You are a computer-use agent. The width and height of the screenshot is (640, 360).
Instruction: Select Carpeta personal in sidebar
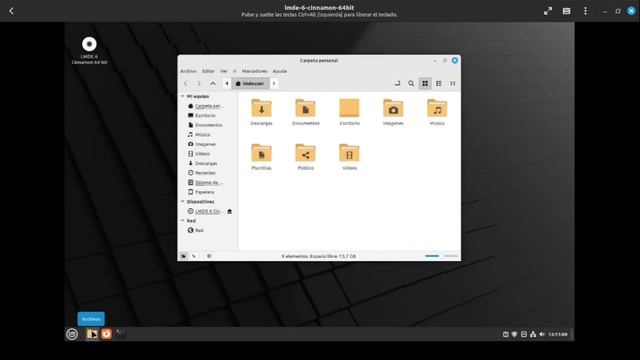click(208, 106)
